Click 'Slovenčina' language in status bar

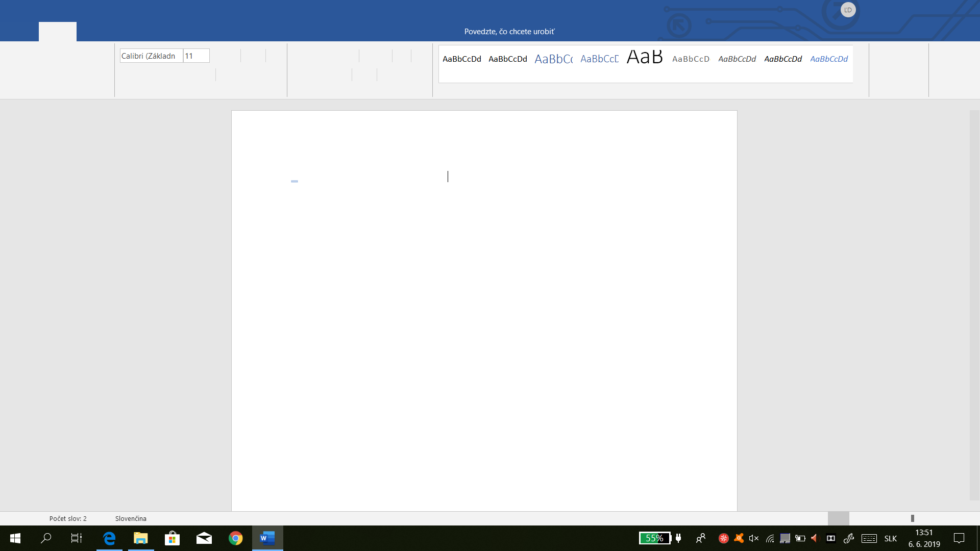coord(131,518)
